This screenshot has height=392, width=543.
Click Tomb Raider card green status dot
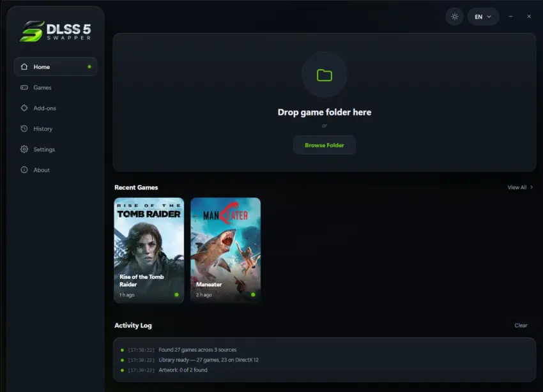click(176, 295)
